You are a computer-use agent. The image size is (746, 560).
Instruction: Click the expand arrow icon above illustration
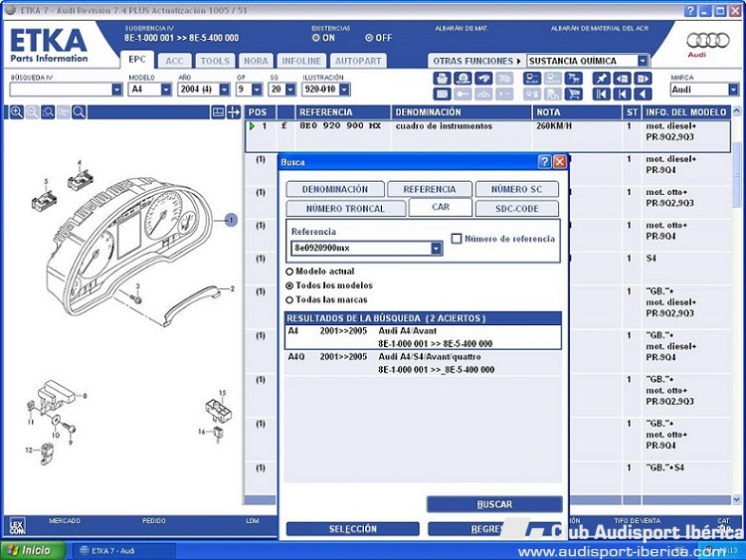click(x=233, y=112)
